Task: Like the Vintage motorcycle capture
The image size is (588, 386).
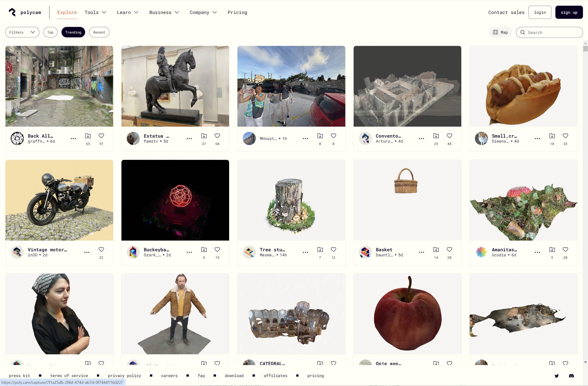Action: (x=101, y=250)
